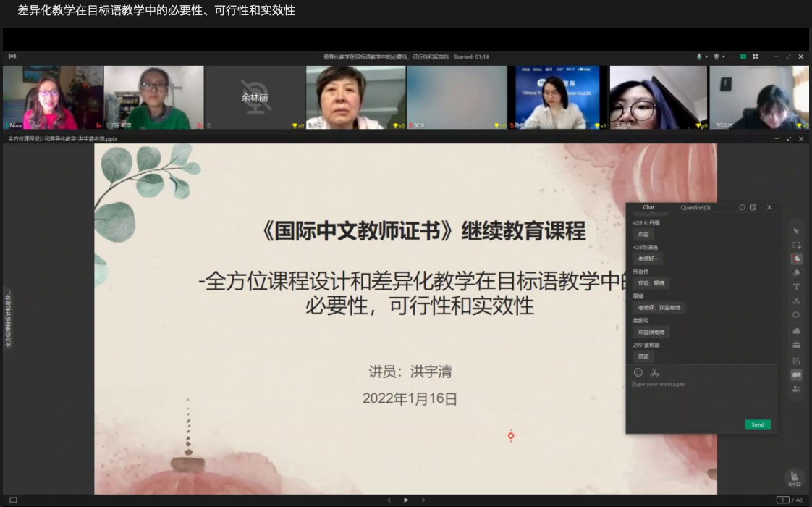Toggle the chat panel button in toolbar
812x507 pixels.
(796, 375)
